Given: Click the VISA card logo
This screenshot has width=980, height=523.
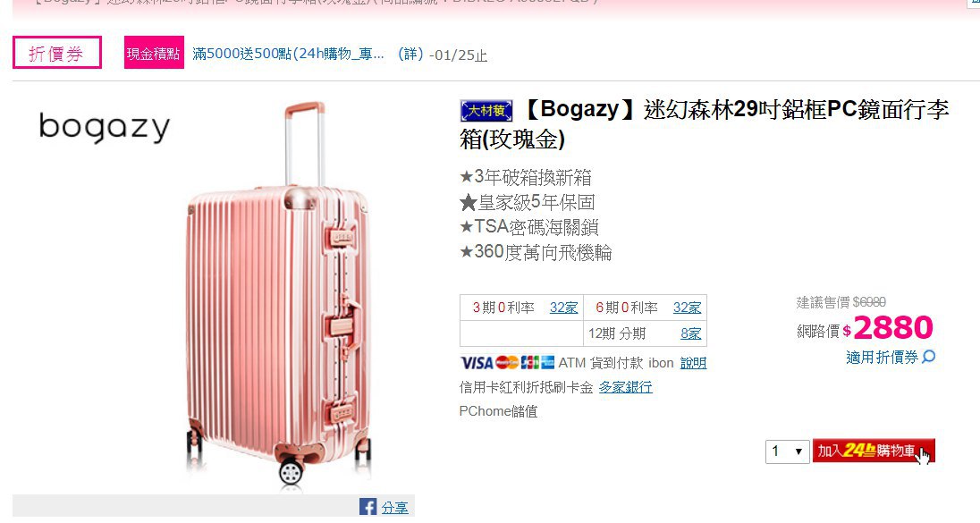Looking at the screenshot, I should pos(477,362).
